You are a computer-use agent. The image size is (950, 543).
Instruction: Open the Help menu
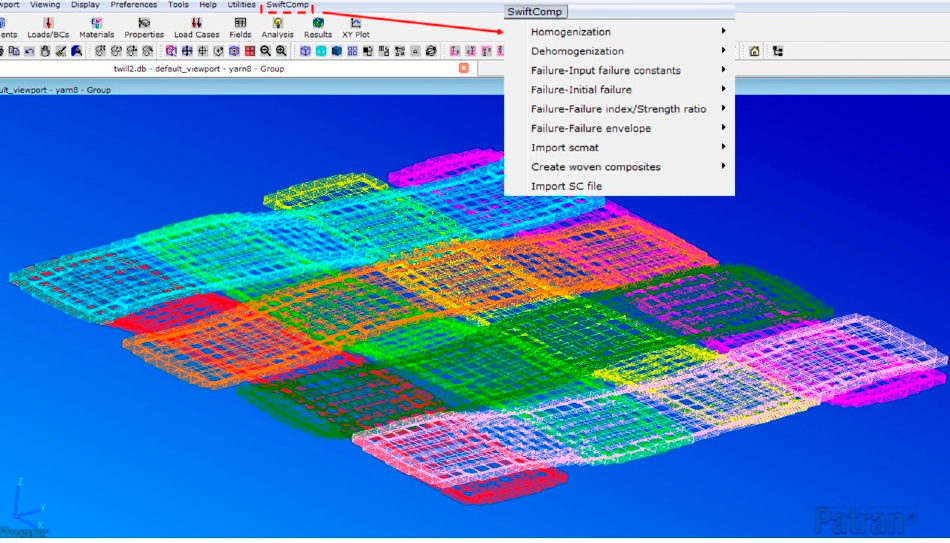pos(208,5)
